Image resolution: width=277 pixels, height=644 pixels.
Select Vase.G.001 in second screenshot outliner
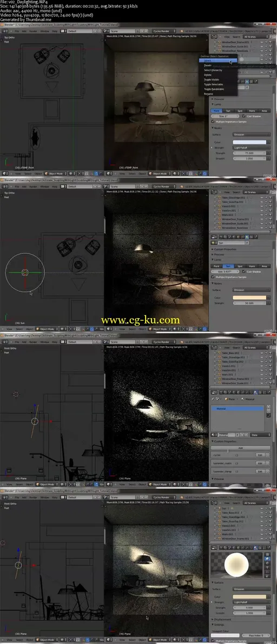pyautogui.click(x=229, y=206)
